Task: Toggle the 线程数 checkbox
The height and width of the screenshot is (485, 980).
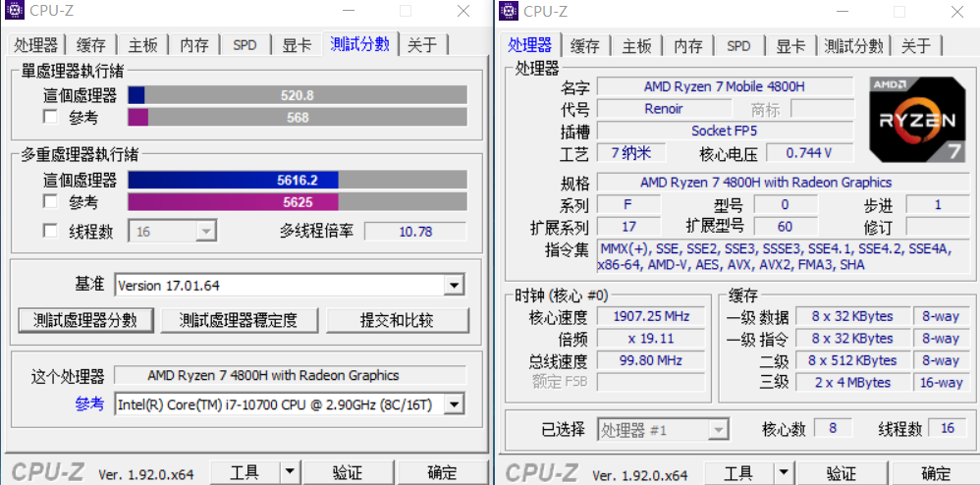Action: 50,232
